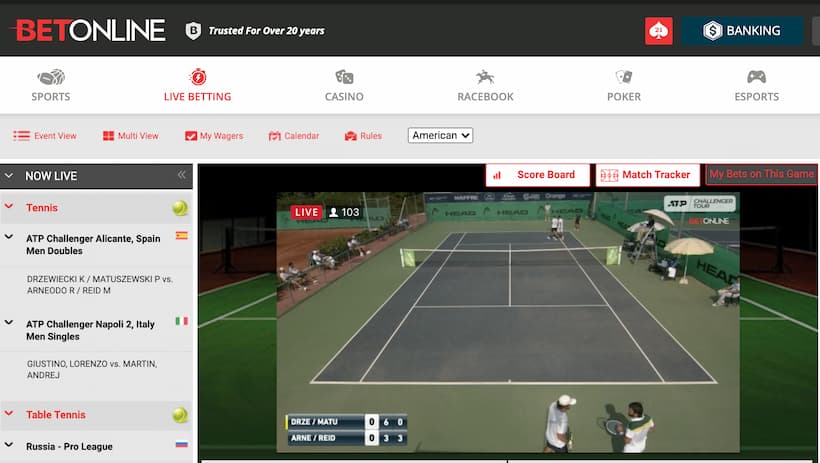The image size is (820, 463).
Task: Open the Calendar link
Action: tap(294, 135)
